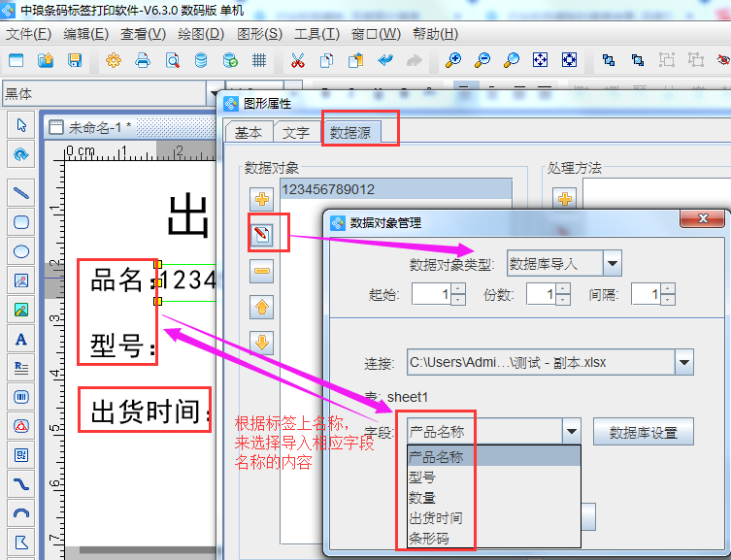
Task: Click the edit data object pencil icon
Action: pos(262,234)
